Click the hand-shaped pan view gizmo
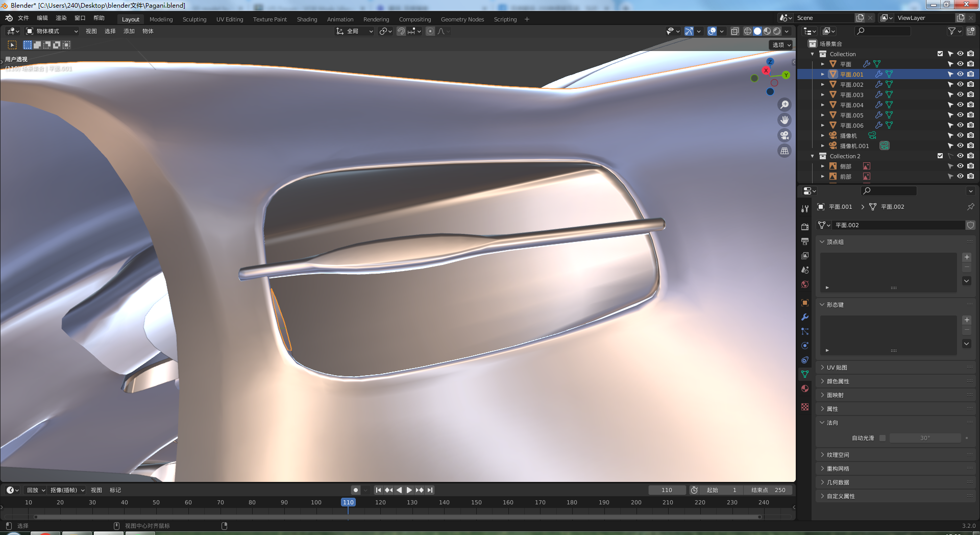Screen dimensions: 980x535 785,120
